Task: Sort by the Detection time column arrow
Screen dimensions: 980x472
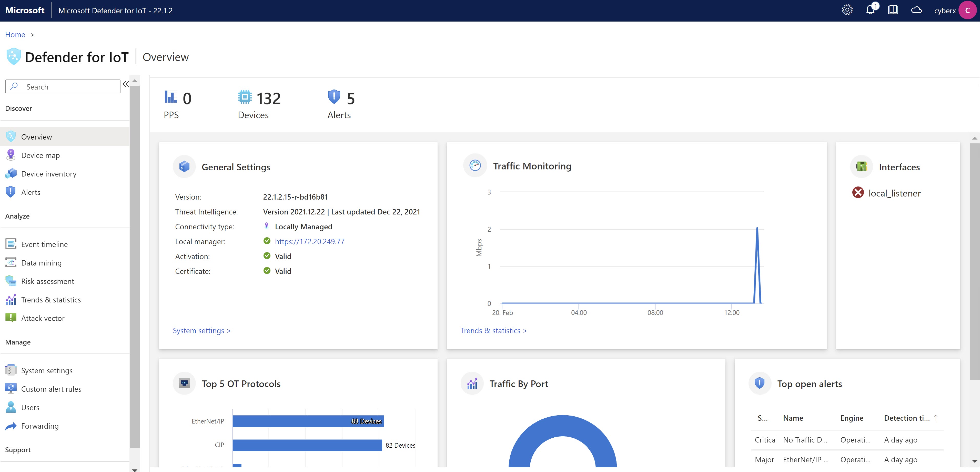Action: tap(935, 418)
